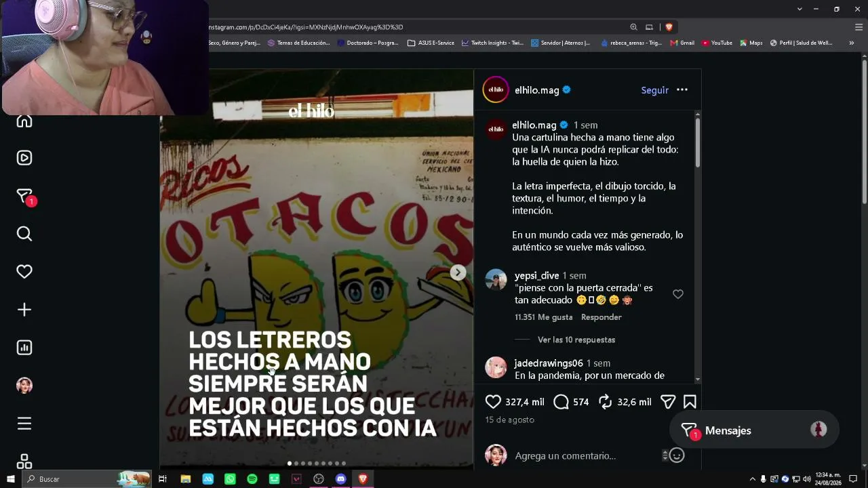Screen dimensions: 868x488
Task: Open the dashboard chart icon in sidebar
Action: tap(24, 348)
